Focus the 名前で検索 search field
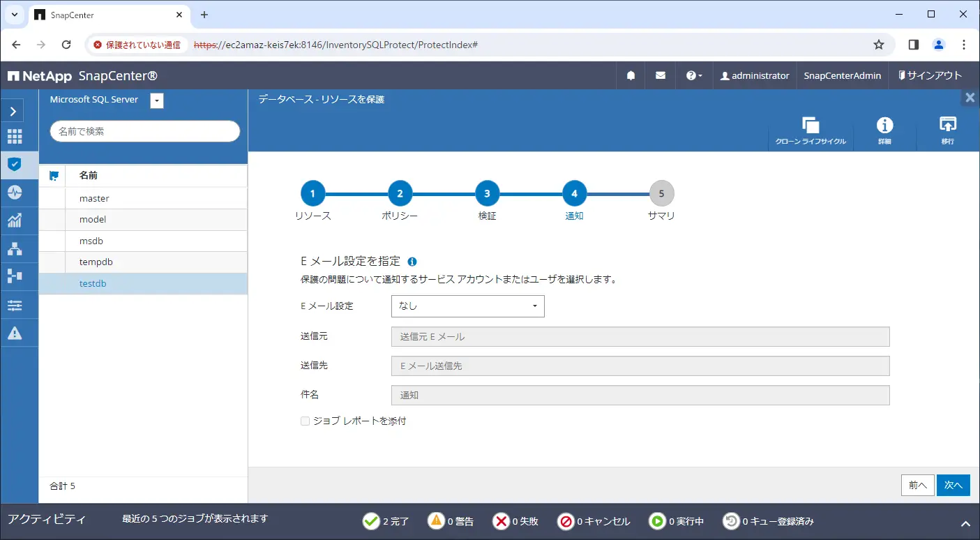This screenshot has height=540, width=980. (145, 131)
